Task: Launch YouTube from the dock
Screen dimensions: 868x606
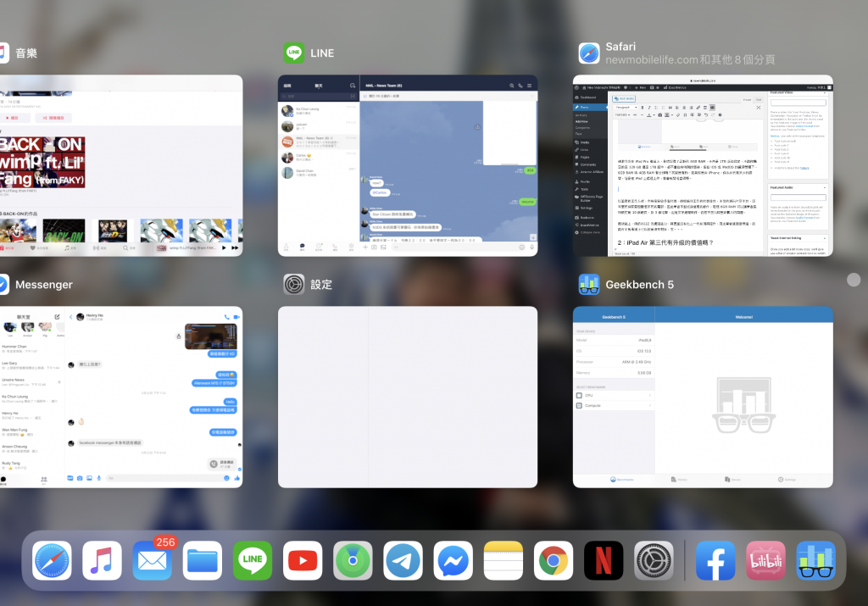Action: [x=303, y=560]
